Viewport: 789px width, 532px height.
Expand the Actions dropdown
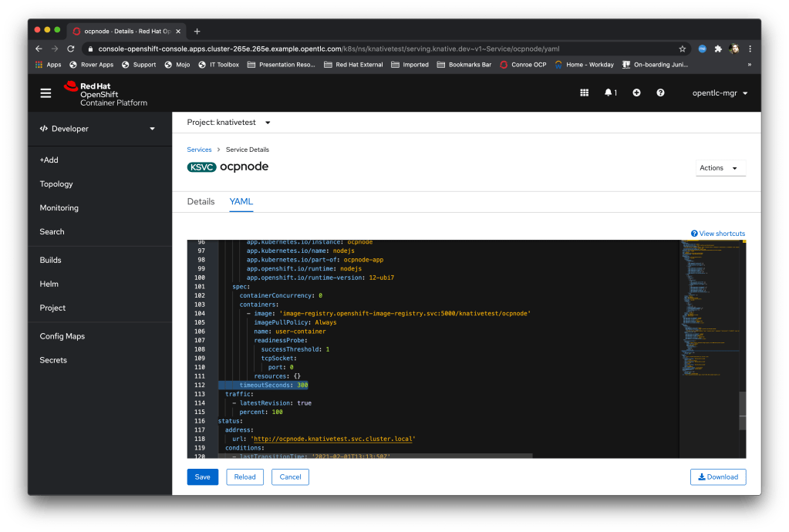tap(720, 168)
